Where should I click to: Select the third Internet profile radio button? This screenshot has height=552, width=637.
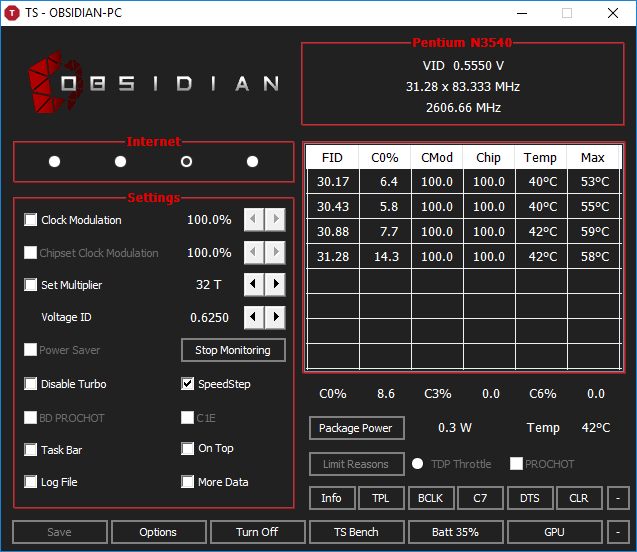tap(186, 162)
